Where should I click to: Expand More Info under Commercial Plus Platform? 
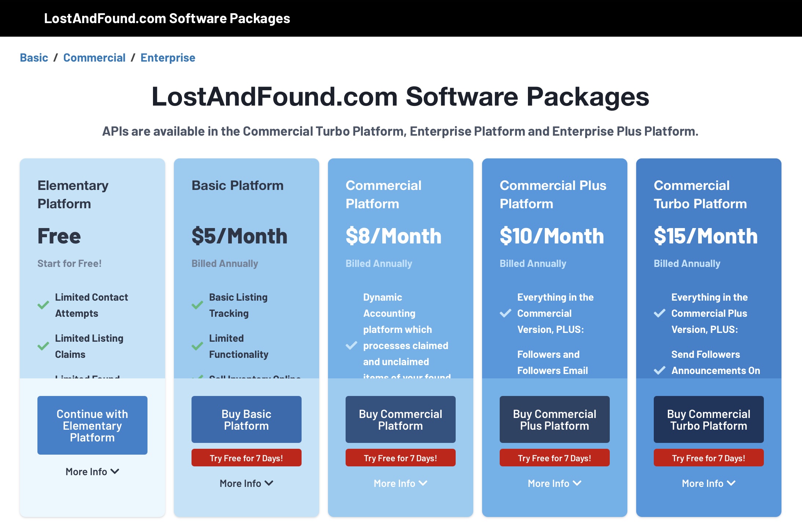(x=555, y=483)
